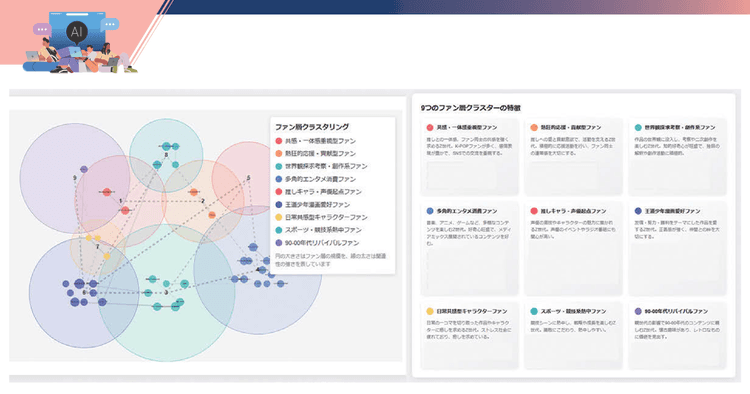Open the 共感・一体感重視型ファン feature card title
Viewport: 750px width, 394px height.
tap(467, 128)
